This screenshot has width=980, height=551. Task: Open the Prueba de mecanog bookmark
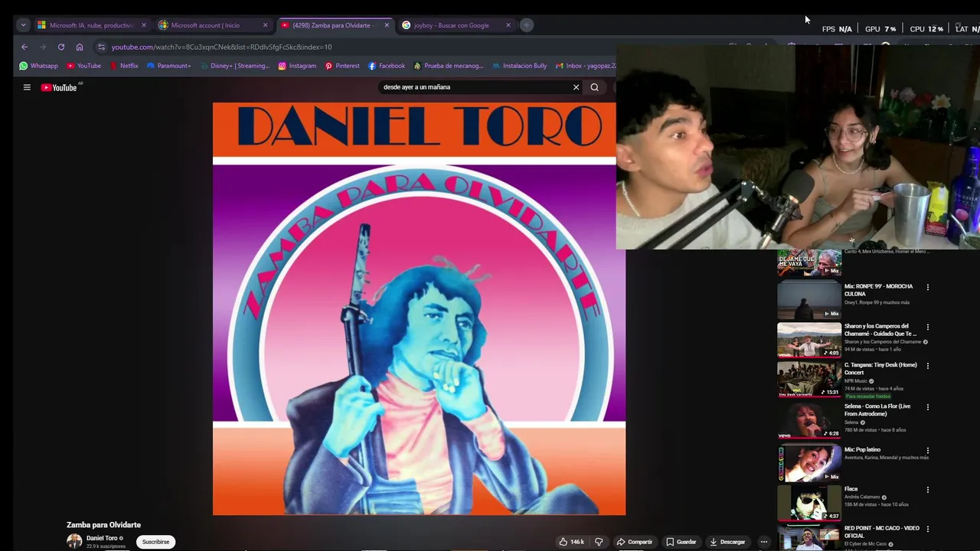(x=449, y=66)
